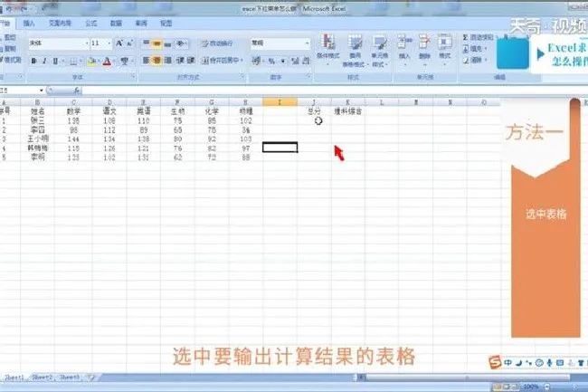The width and height of the screenshot is (588, 392).
Task: Apply yellow fill color bucket
Action: pyautogui.click(x=91, y=61)
